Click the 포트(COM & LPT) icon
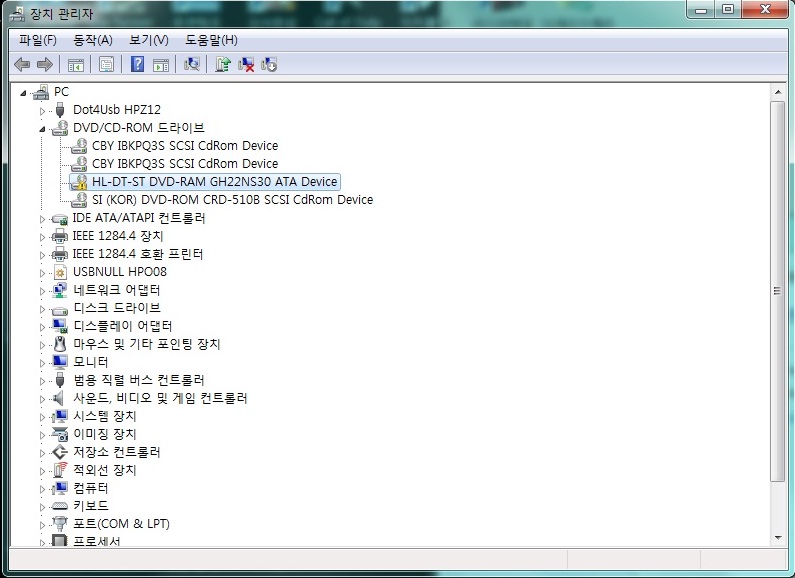 (60, 524)
